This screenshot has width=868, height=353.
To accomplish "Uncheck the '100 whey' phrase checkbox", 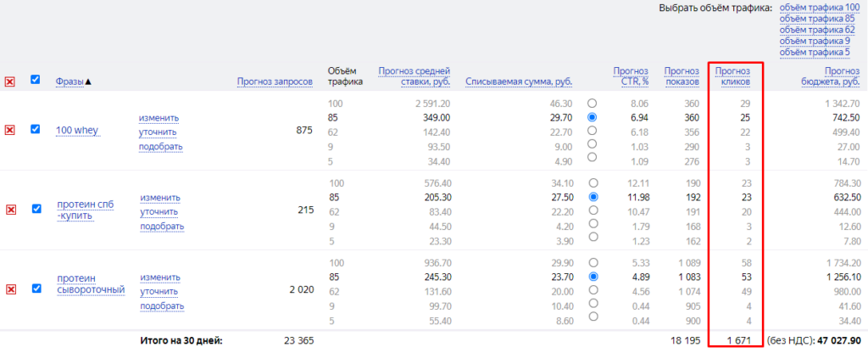I will 36,129.
